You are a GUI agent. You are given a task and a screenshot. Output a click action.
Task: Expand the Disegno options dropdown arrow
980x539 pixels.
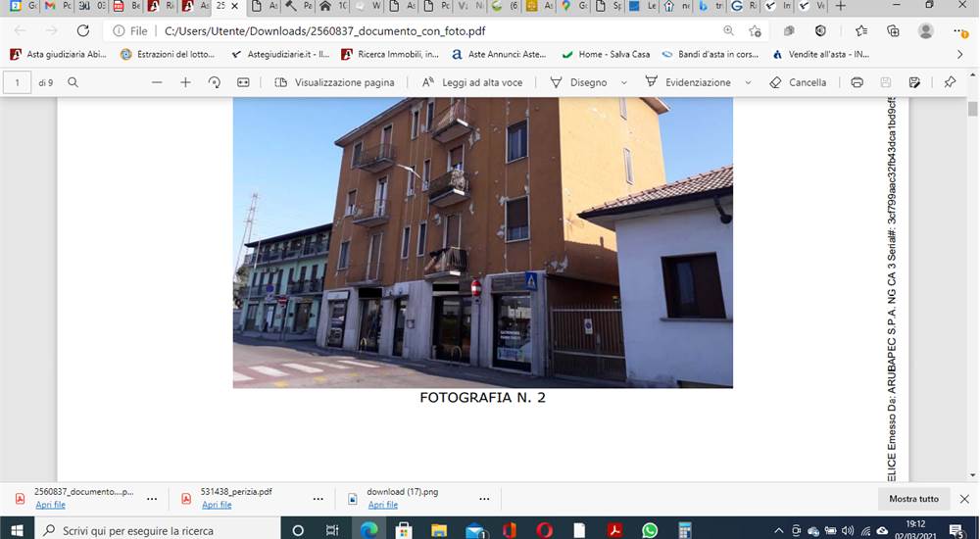click(x=623, y=82)
